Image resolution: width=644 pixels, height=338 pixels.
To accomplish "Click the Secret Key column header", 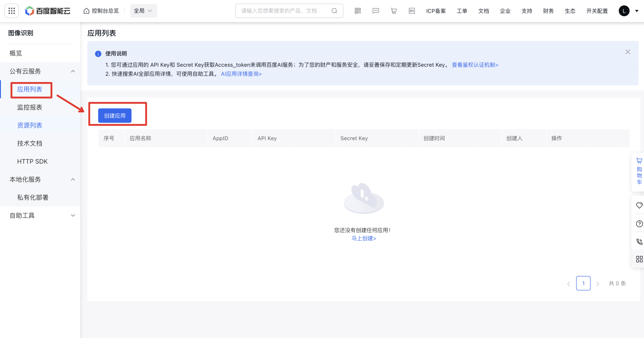I will point(354,138).
